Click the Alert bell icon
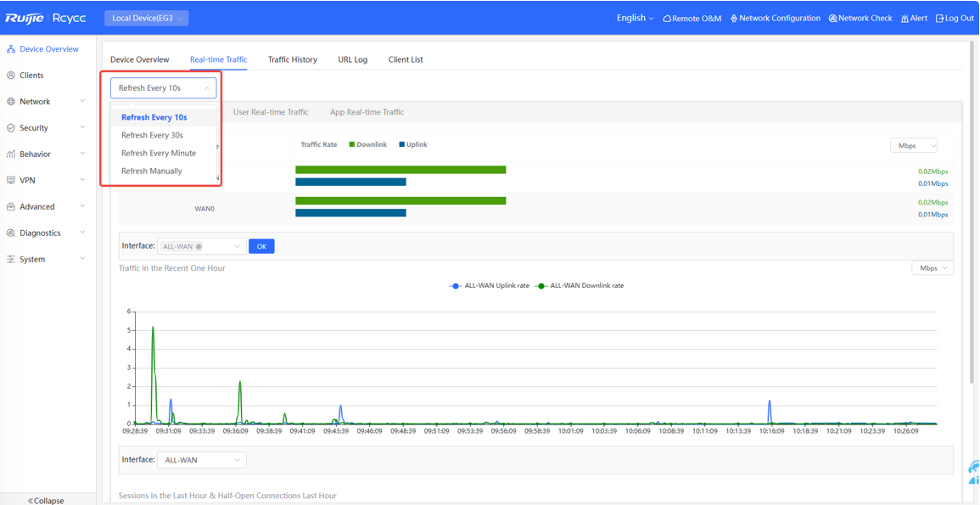 pyautogui.click(x=904, y=19)
